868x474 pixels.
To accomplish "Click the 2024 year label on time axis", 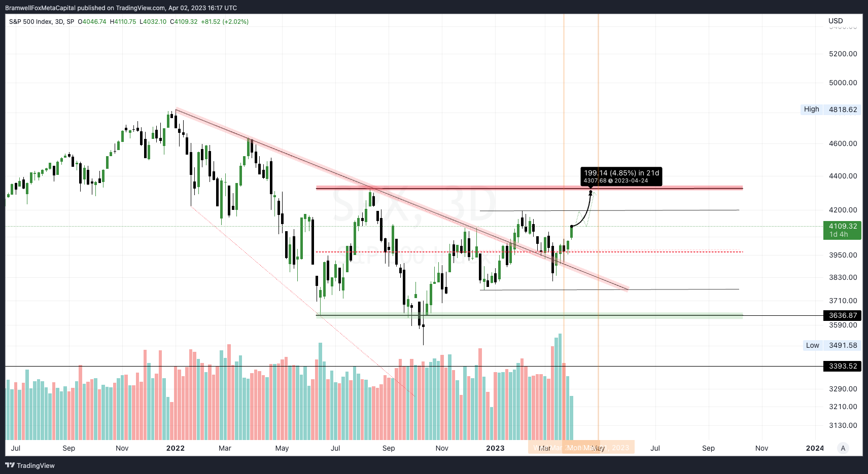I will tap(815, 448).
